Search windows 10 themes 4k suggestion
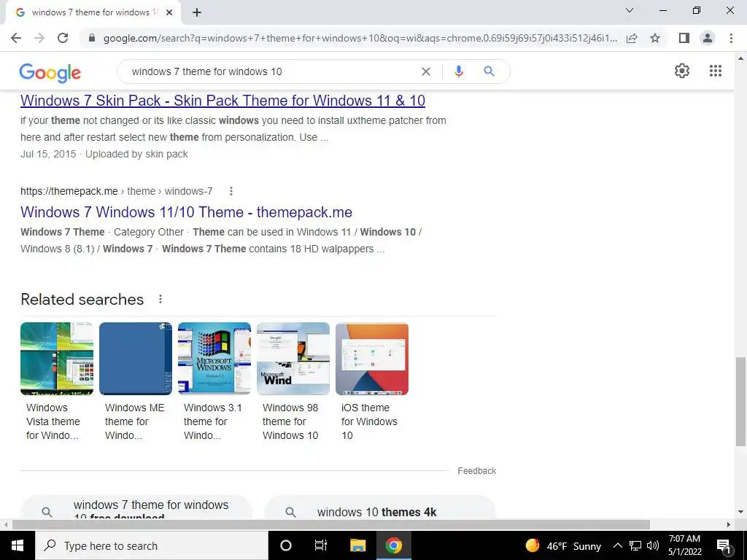The height and width of the screenshot is (560, 747). [x=380, y=508]
